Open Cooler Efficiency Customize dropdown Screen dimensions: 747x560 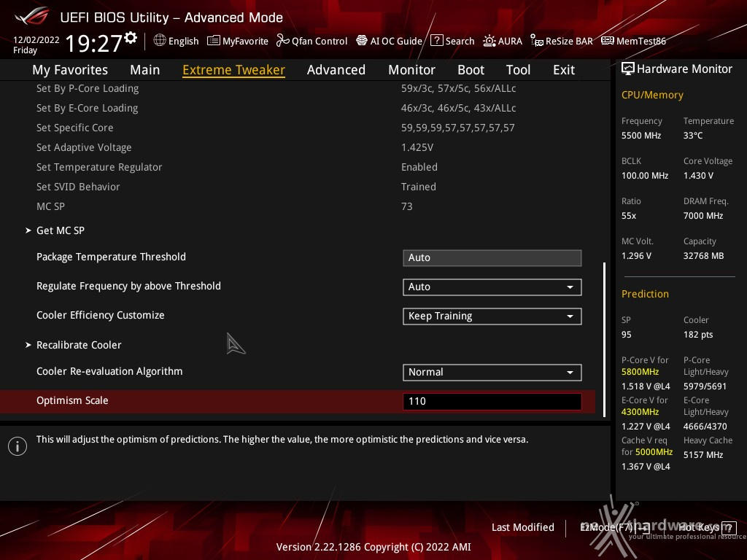coord(492,316)
